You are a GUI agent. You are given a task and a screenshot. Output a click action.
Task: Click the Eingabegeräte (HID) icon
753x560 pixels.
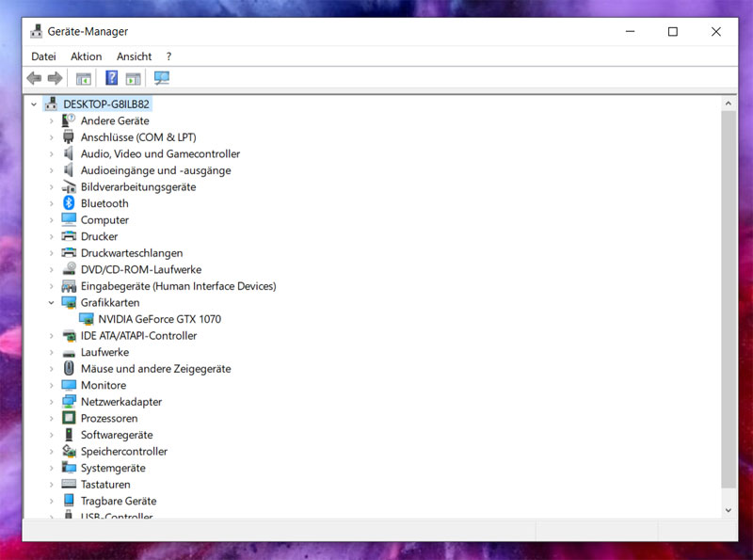pos(69,286)
